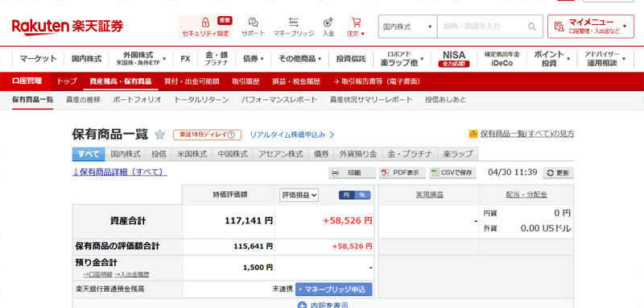
Task: Click the star favorite icon beside 保有商品一覧
Action: pos(159,134)
